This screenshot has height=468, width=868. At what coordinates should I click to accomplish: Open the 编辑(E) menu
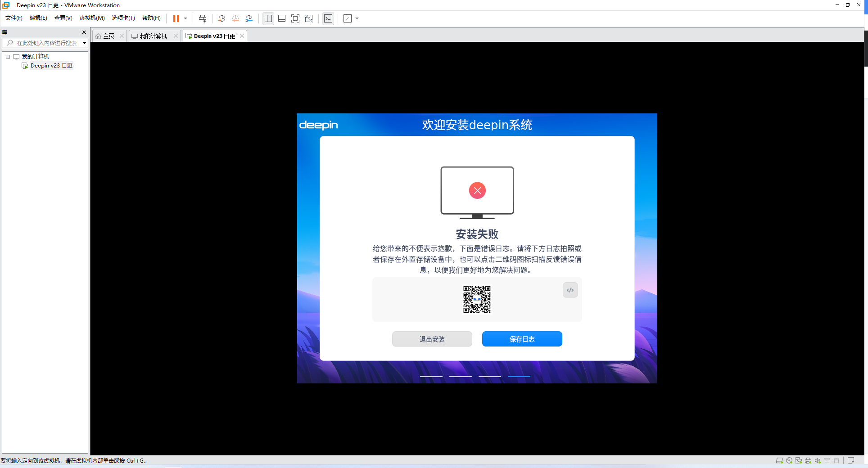(38, 18)
